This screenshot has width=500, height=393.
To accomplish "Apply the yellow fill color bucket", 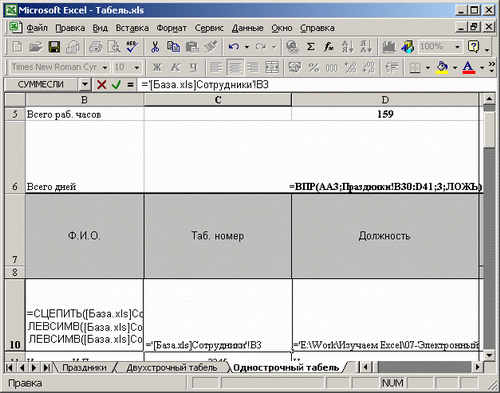I will pos(442,68).
